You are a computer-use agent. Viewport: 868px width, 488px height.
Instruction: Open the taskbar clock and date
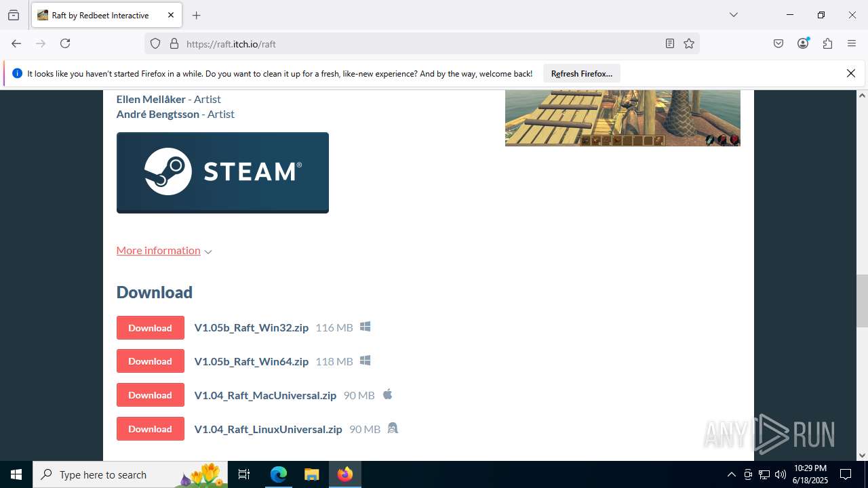810,474
